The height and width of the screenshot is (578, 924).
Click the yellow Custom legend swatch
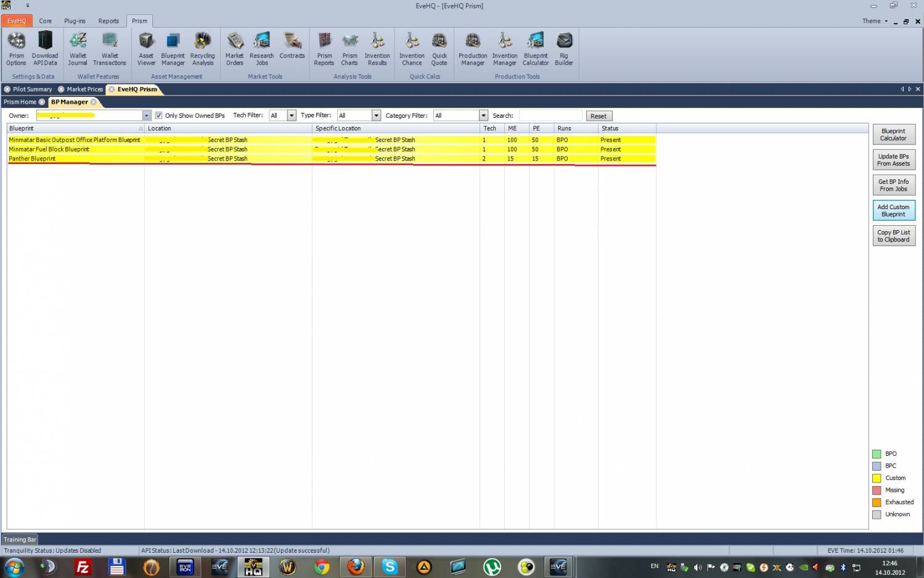(877, 478)
